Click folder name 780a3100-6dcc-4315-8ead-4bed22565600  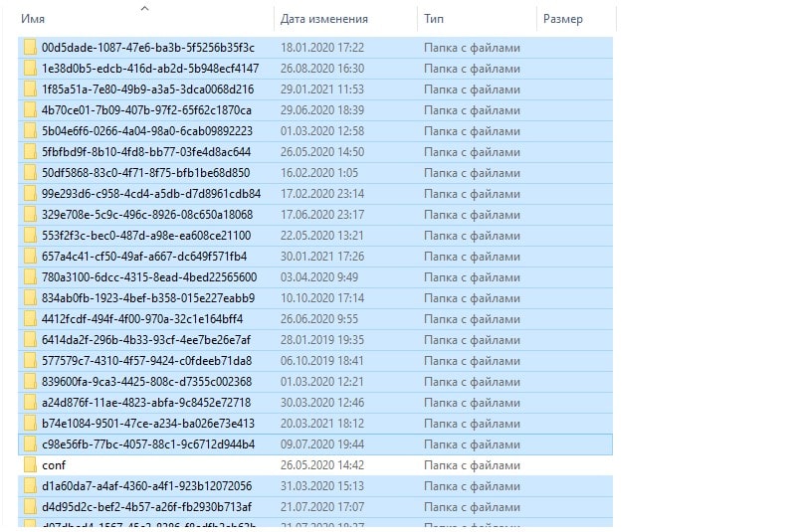(149, 276)
